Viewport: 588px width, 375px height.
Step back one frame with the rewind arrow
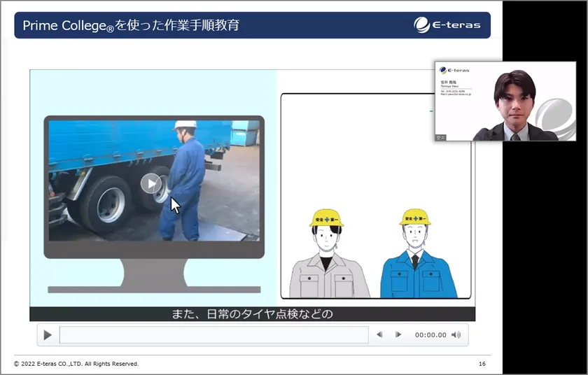(379, 335)
